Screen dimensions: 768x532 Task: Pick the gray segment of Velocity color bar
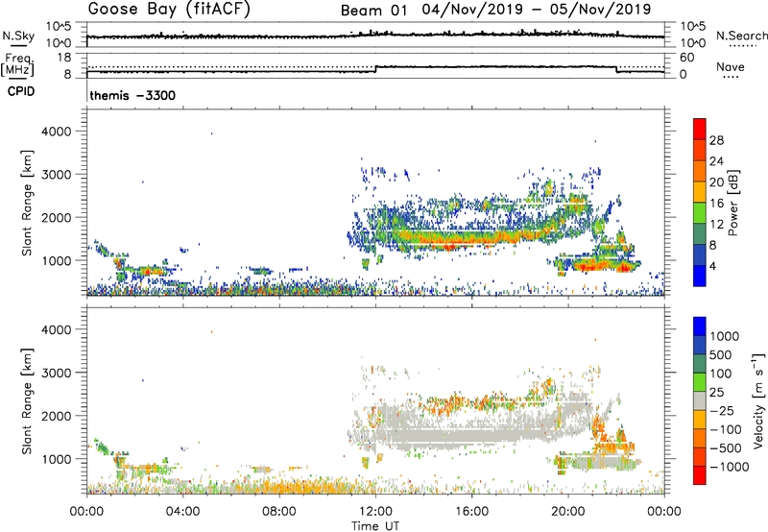[x=700, y=401]
